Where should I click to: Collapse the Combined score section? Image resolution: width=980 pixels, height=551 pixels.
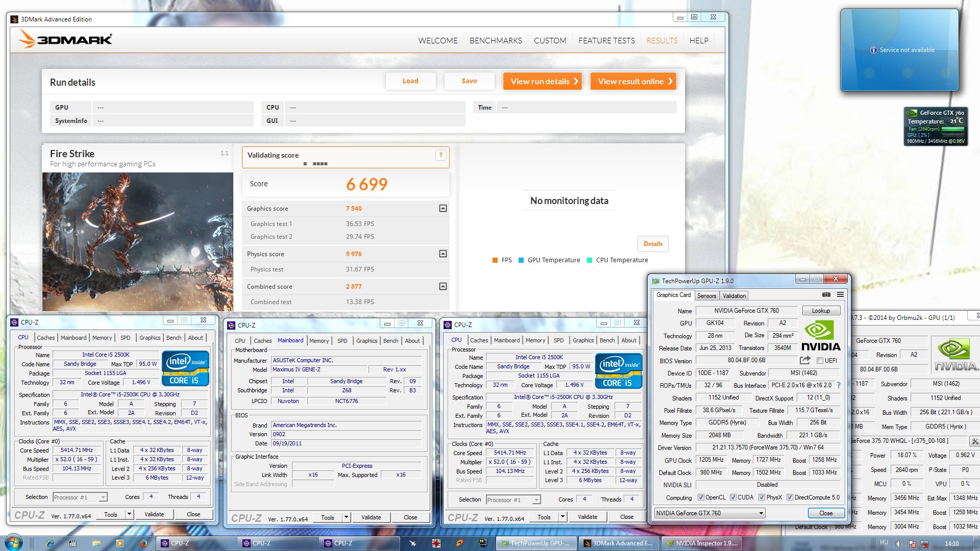click(443, 286)
